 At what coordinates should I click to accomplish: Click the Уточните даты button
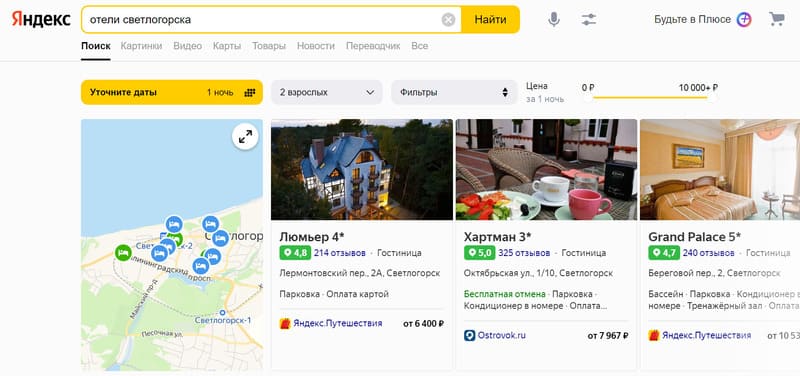pyautogui.click(x=171, y=92)
